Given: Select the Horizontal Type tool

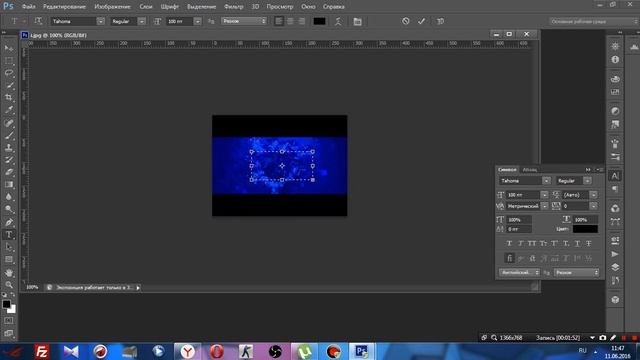Looking at the screenshot, I should click(9, 235).
